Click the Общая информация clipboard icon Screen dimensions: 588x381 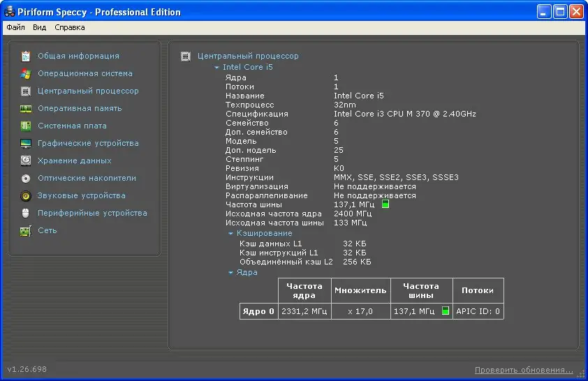(x=26, y=57)
